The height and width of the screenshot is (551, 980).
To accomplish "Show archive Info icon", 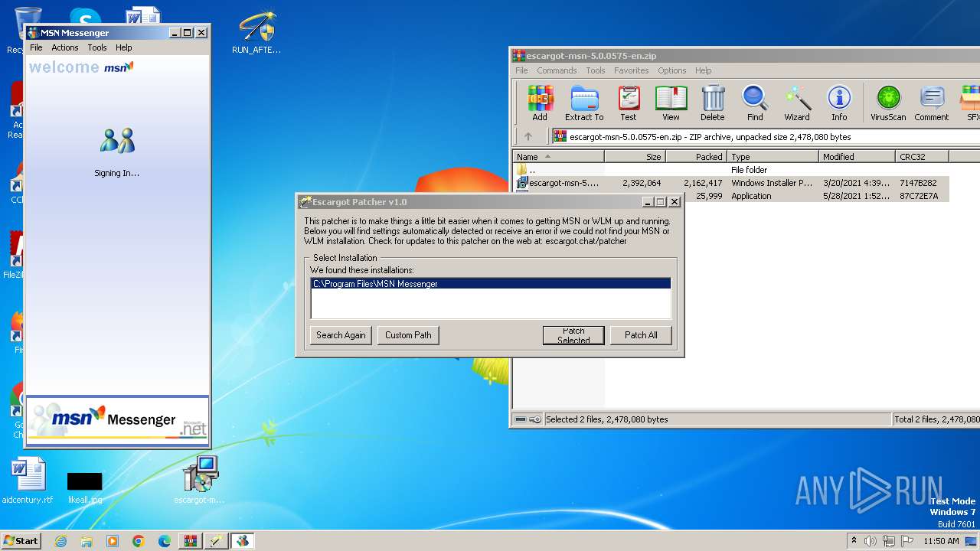I will pos(839,103).
